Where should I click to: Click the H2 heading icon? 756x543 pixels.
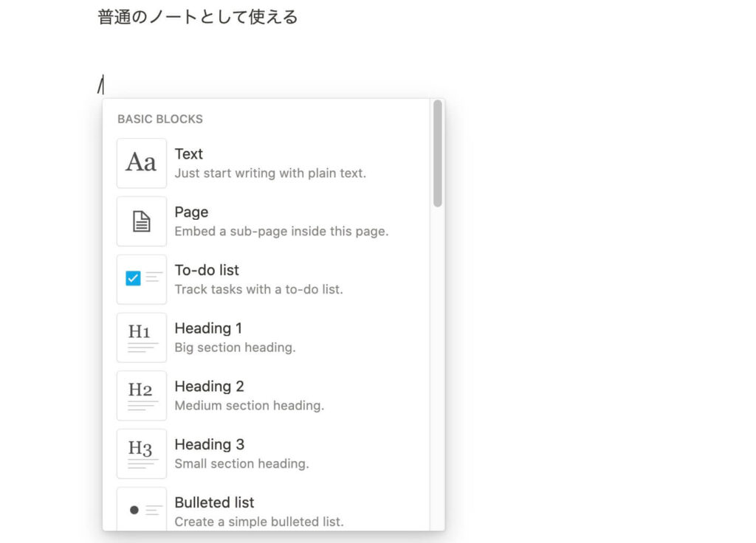141,395
